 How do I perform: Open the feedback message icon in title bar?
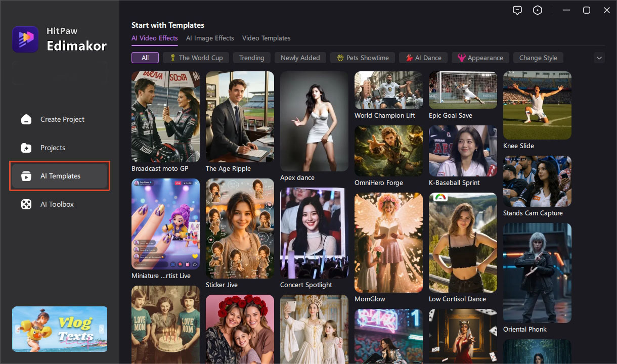[517, 10]
